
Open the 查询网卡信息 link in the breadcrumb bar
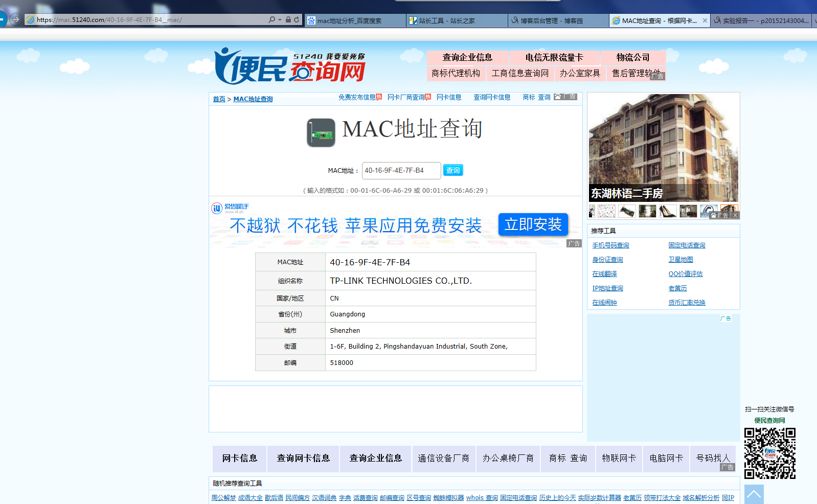[x=492, y=97]
